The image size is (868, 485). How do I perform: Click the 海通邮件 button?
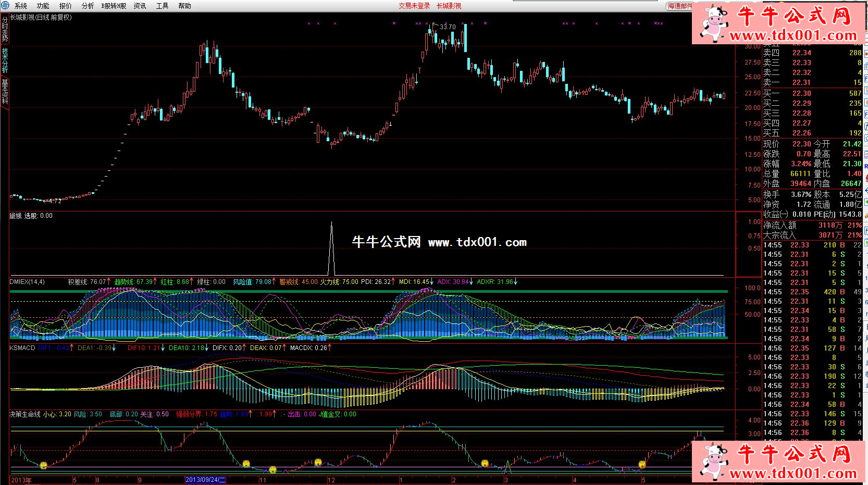pos(680,6)
